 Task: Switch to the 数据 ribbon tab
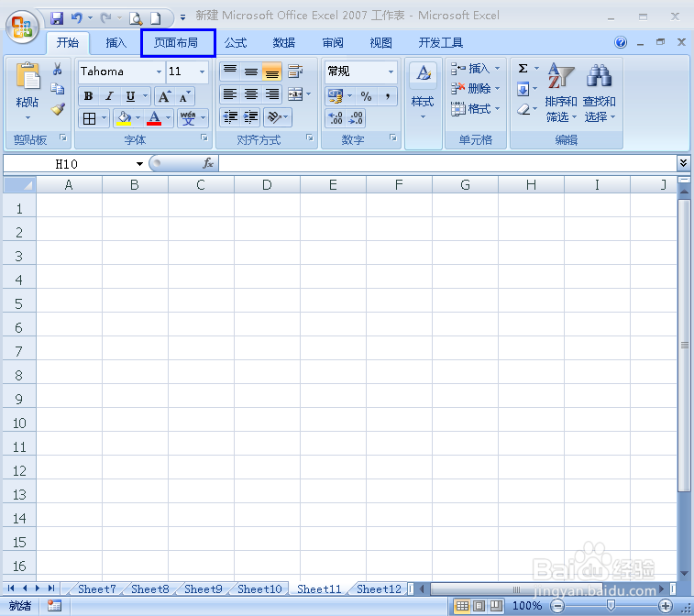[283, 43]
